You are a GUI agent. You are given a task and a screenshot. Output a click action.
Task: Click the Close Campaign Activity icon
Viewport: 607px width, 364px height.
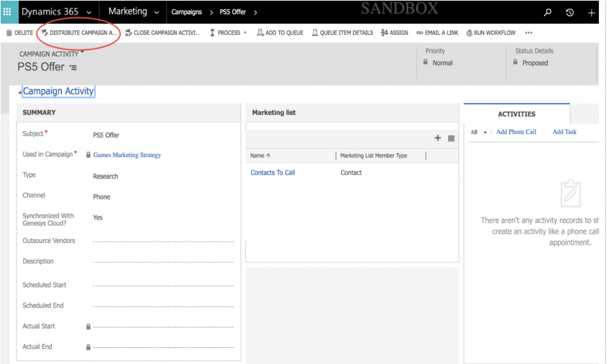point(128,33)
